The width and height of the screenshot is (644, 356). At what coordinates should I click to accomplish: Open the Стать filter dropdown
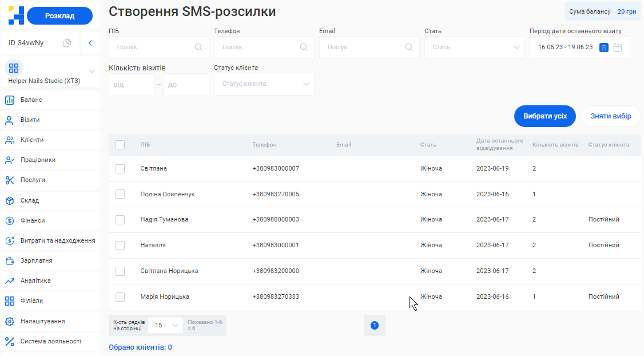(x=474, y=48)
